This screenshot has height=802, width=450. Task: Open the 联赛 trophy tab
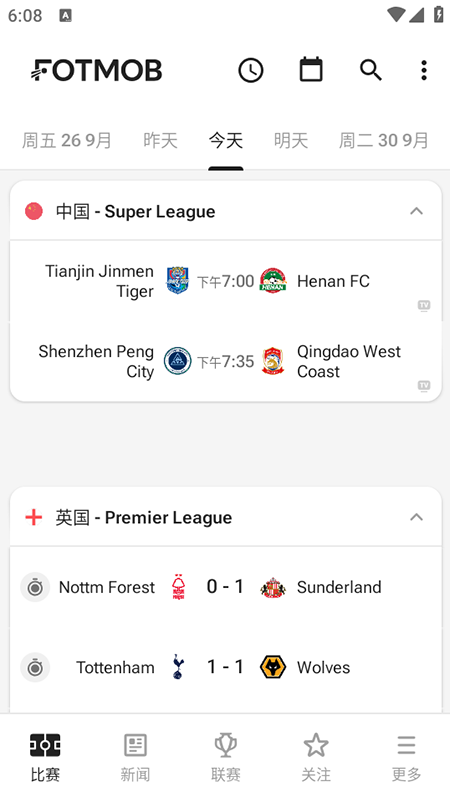[x=226, y=758]
